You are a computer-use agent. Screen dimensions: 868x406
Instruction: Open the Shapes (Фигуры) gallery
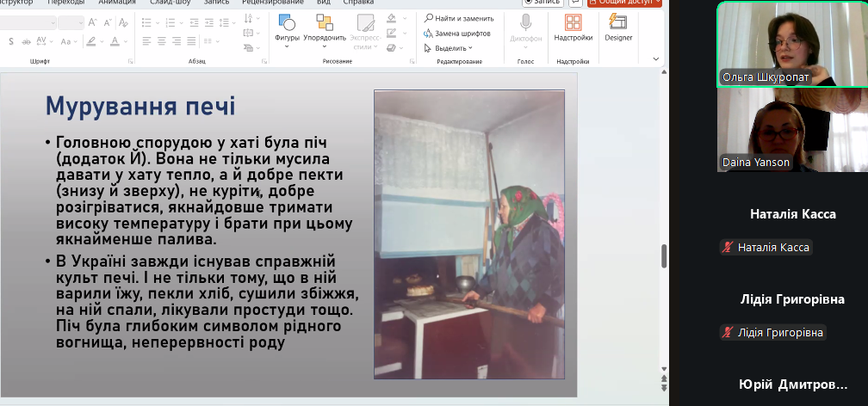tap(287, 25)
